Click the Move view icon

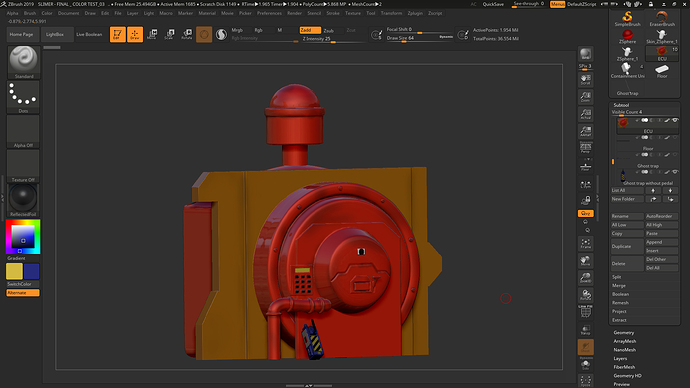585,260
